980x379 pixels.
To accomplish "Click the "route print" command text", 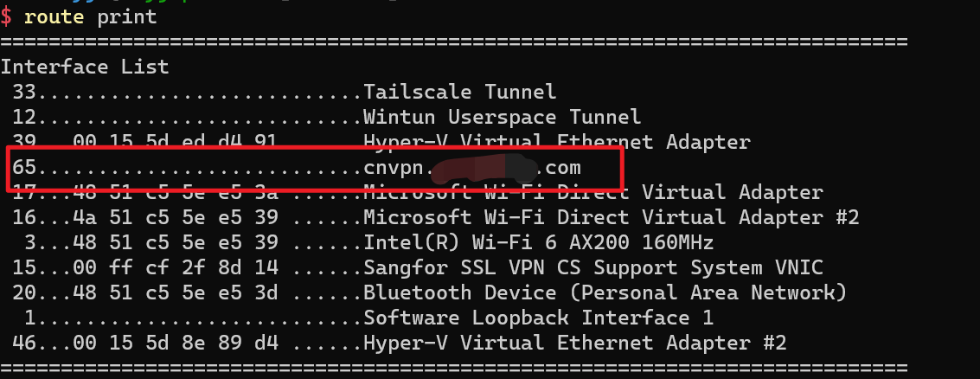I will coord(91,17).
